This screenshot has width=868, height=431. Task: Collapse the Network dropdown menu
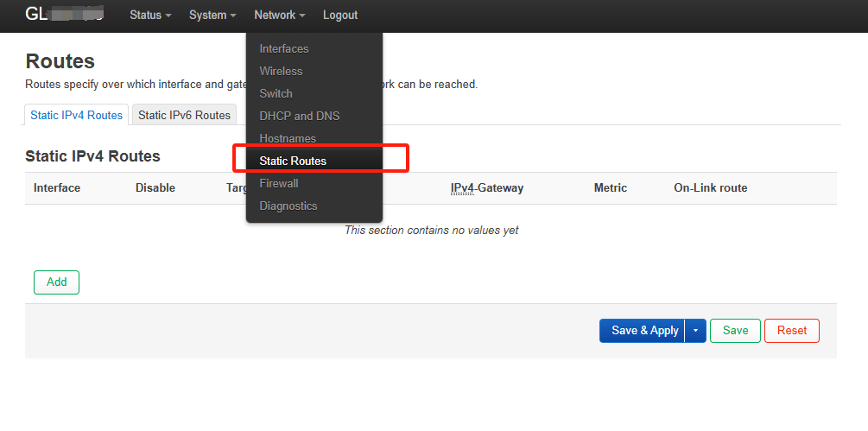280,15
